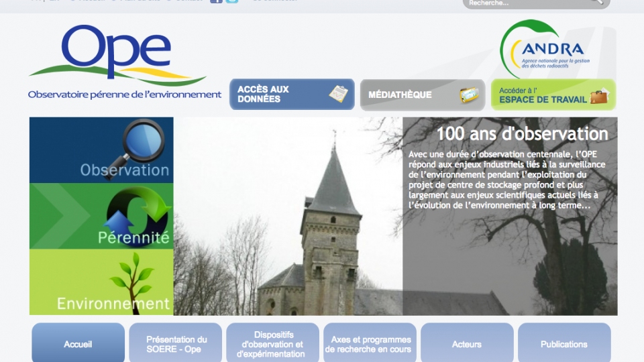This screenshot has width=644, height=362.
Task: Open the Médiathèque button
Action: (423, 95)
